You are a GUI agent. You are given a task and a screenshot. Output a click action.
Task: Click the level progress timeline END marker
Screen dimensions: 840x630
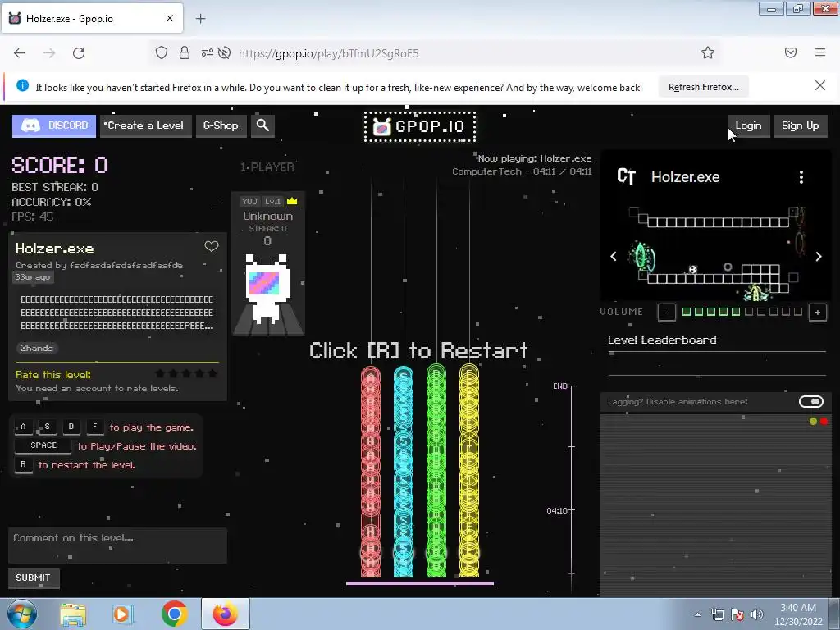tap(560, 386)
